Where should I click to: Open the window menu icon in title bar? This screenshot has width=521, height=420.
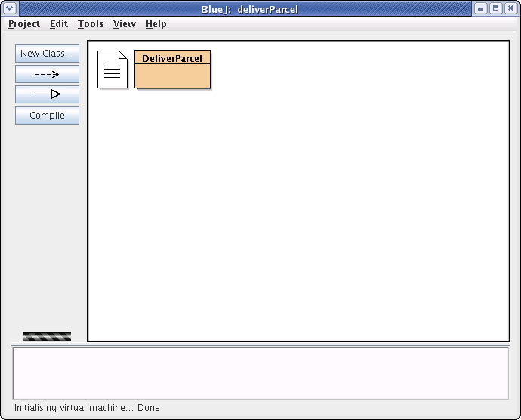(10, 8)
